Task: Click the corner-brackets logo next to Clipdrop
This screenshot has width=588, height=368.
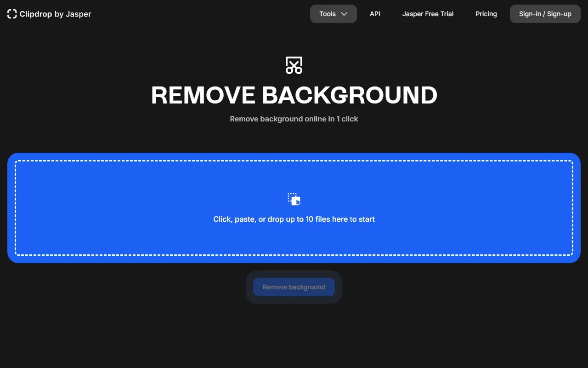Action: [11, 14]
